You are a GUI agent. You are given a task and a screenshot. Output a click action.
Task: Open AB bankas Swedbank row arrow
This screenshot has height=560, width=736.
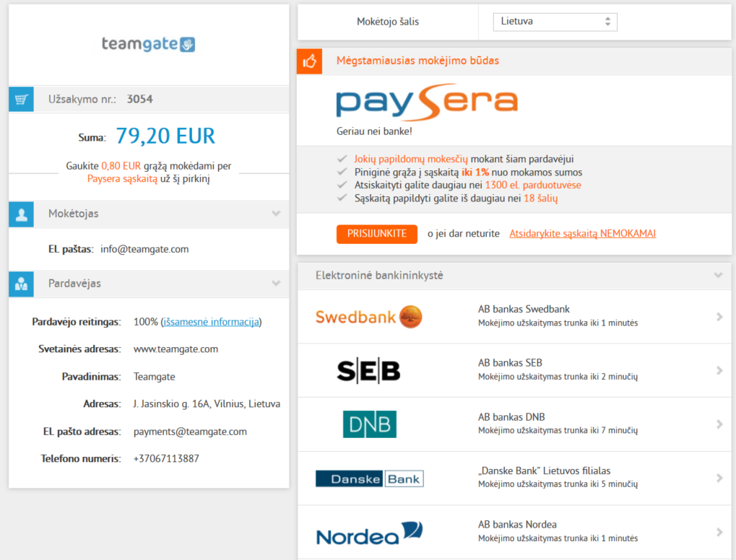click(719, 317)
